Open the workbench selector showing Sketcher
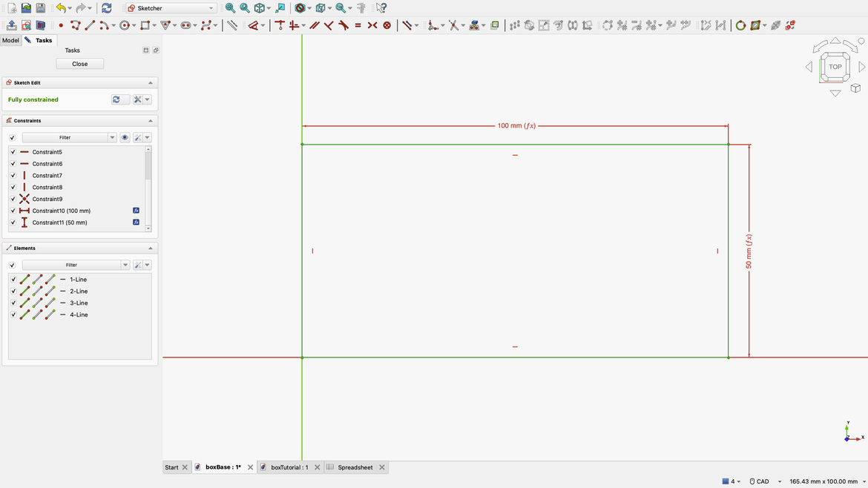Image resolution: width=868 pixels, height=488 pixels. coord(169,7)
